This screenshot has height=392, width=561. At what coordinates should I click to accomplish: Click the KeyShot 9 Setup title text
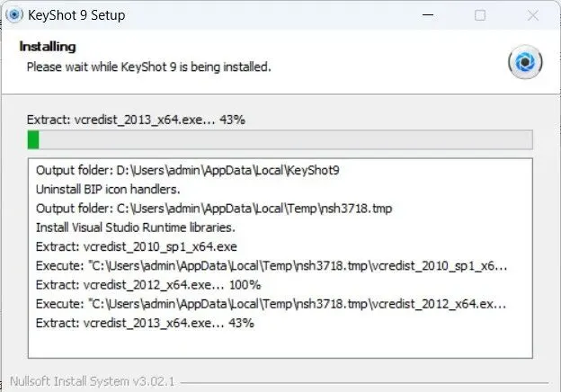76,15
